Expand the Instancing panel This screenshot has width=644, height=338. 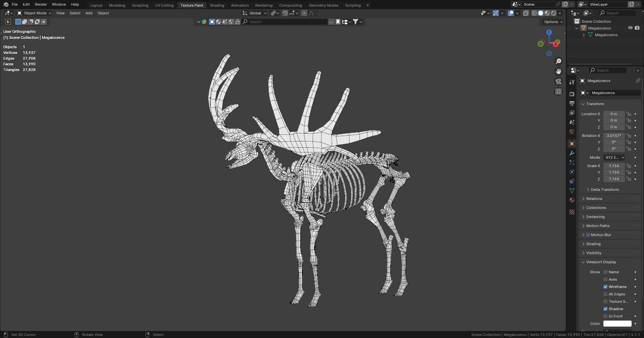595,217
